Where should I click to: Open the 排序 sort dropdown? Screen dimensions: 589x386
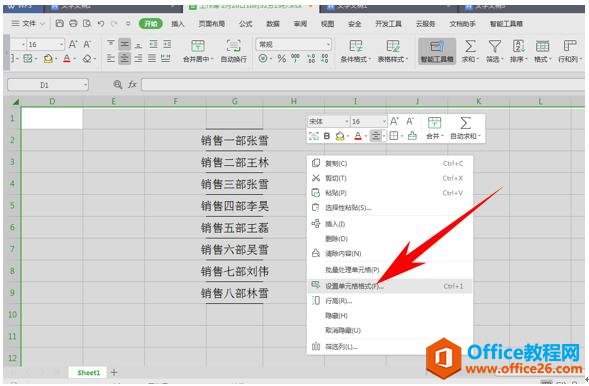[518, 51]
